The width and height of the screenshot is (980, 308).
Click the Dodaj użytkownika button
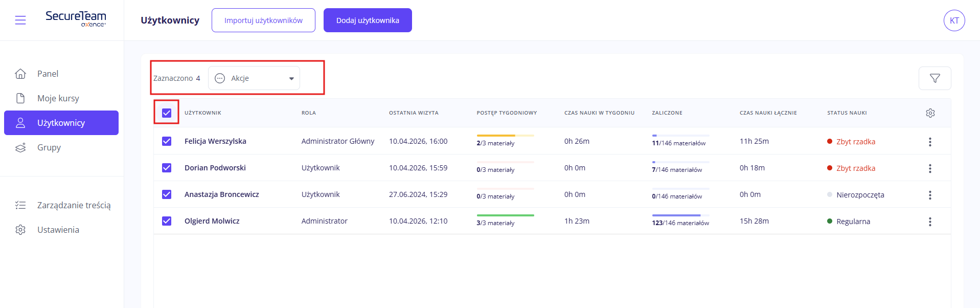(368, 20)
